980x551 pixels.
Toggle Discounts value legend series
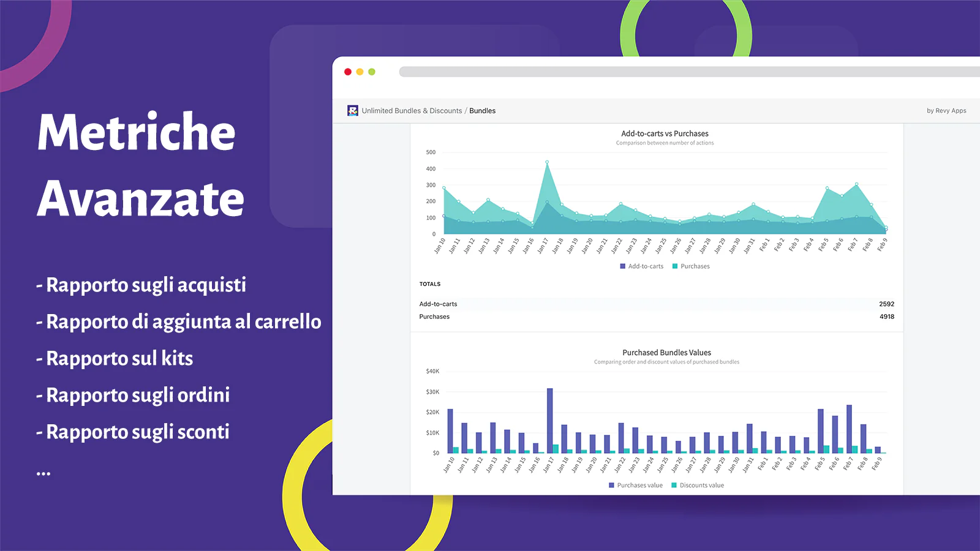point(698,485)
